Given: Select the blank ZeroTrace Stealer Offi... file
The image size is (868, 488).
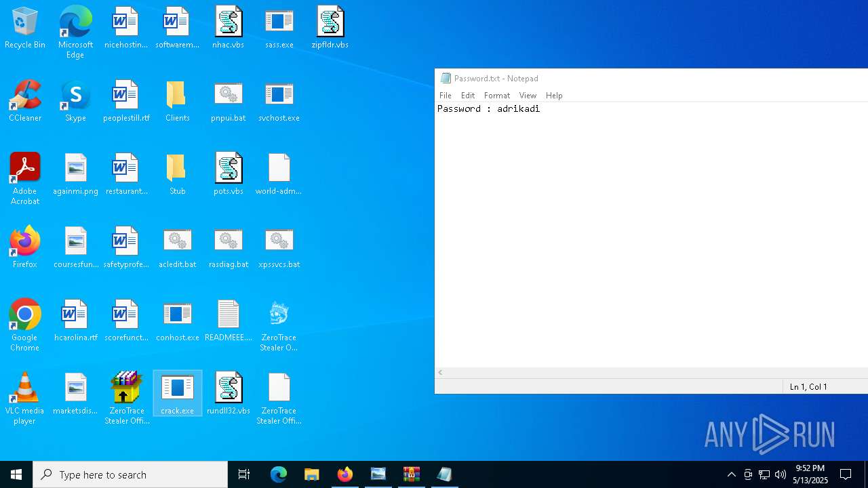Looking at the screenshot, I should click(x=279, y=399).
